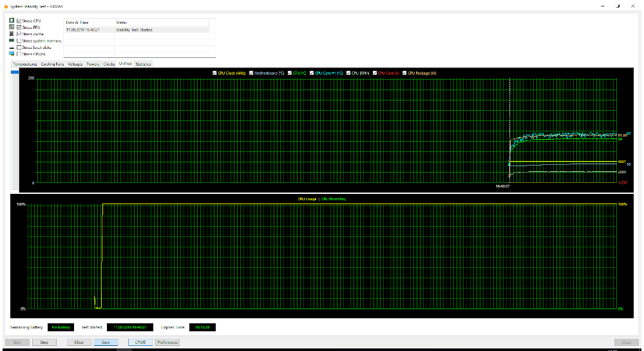Image resolution: width=644 pixels, height=351 pixels.
Task: Click the Status column header
Action: [162, 22]
